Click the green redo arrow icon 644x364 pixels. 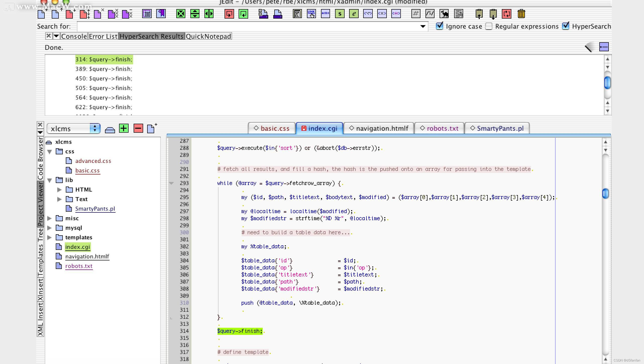[x=243, y=14]
